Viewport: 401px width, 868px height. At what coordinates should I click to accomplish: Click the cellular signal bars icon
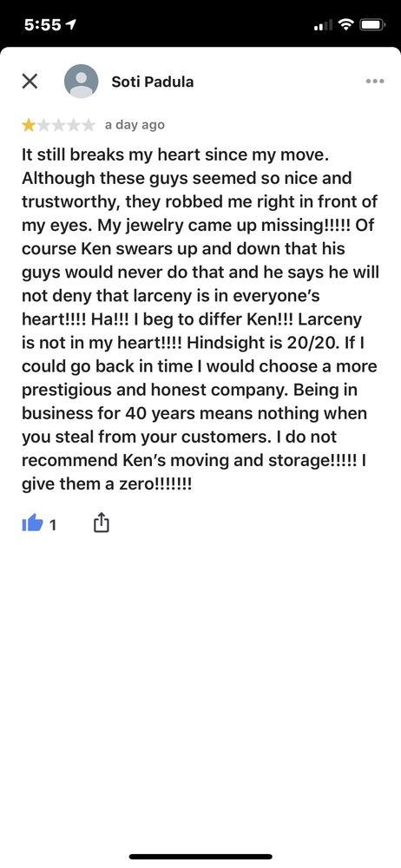pos(324,25)
